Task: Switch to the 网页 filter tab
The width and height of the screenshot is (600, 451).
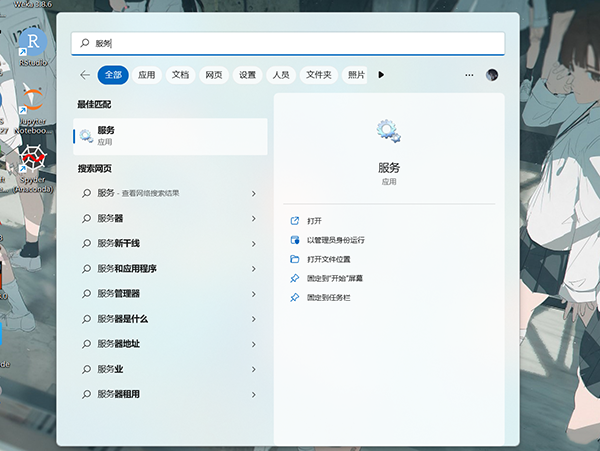Action: coord(214,75)
